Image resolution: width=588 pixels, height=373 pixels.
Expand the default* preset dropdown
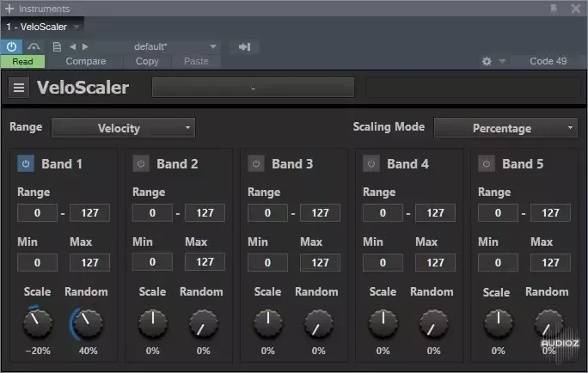tap(213, 47)
